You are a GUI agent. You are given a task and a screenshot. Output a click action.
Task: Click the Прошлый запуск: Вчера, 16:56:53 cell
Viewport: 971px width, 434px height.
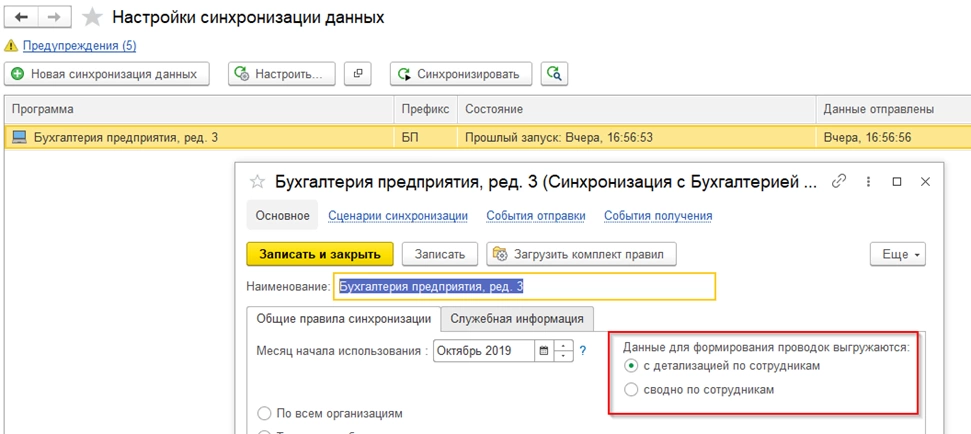coord(637,137)
